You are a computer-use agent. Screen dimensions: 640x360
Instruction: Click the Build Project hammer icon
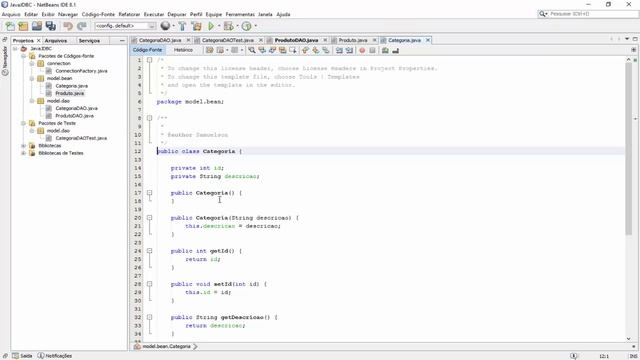[182, 26]
